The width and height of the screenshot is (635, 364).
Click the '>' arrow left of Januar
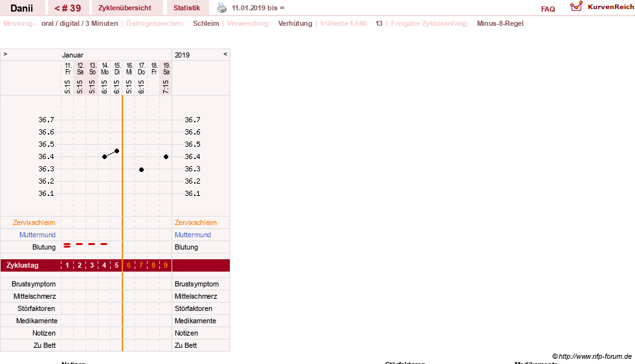click(x=5, y=54)
